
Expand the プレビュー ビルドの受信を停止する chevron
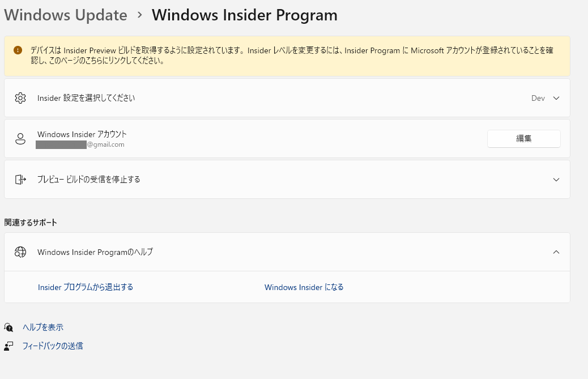coord(556,180)
